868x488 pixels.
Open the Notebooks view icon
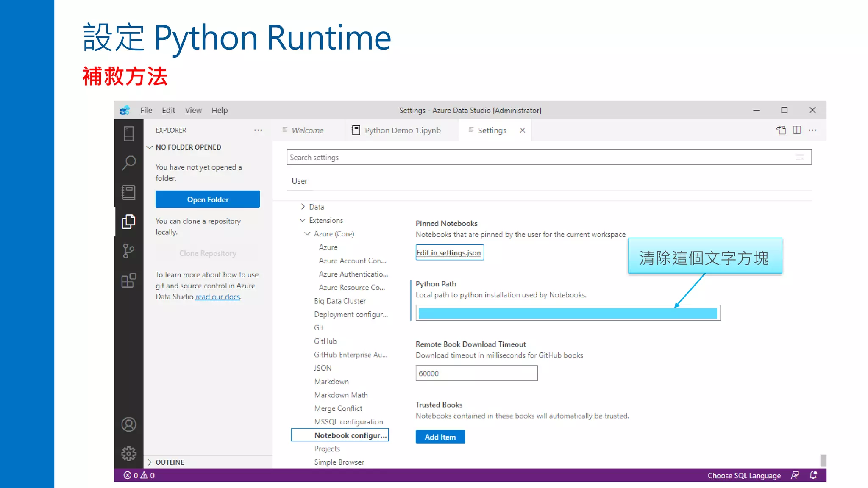coord(128,192)
